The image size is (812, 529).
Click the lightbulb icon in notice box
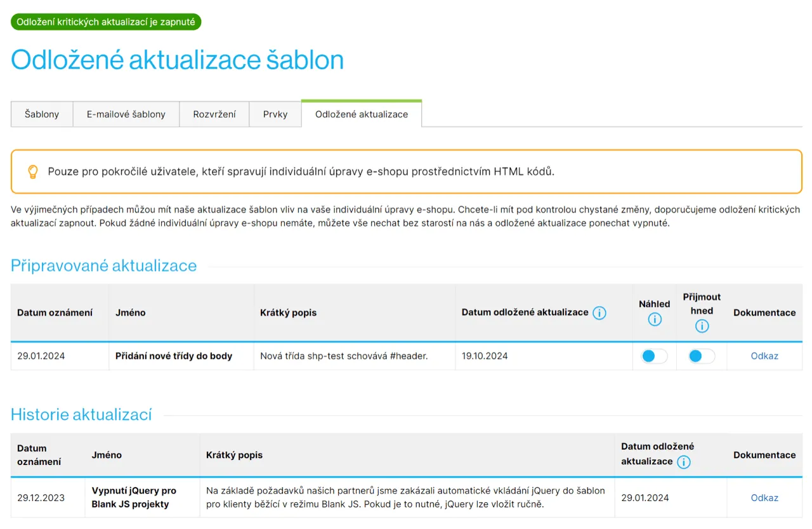pyautogui.click(x=33, y=172)
